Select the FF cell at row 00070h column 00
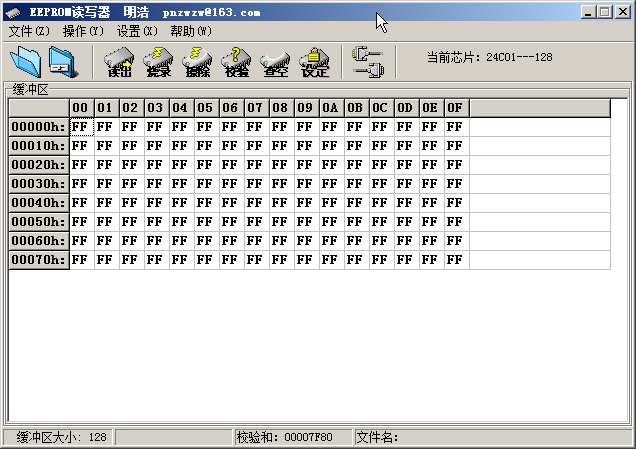 (x=82, y=260)
